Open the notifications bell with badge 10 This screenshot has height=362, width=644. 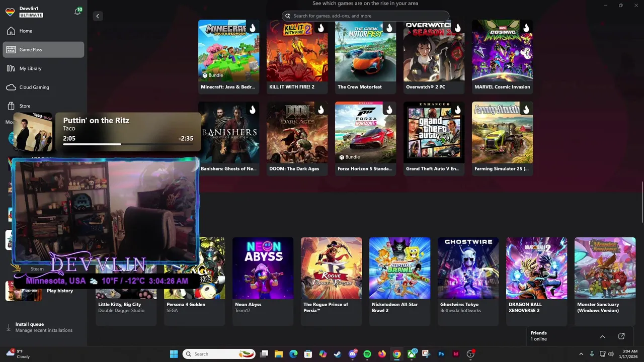coord(77,12)
